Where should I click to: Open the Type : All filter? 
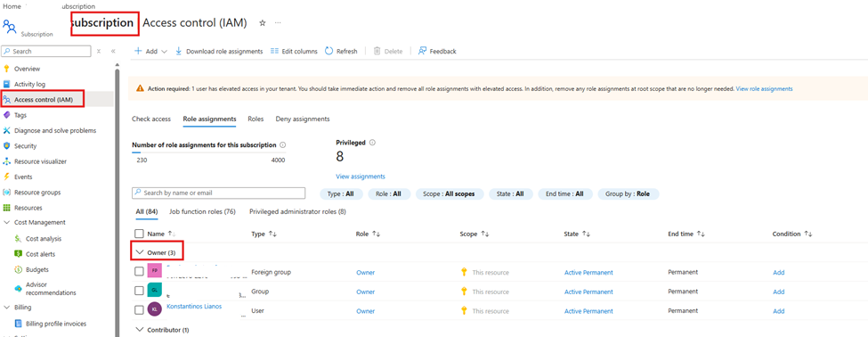[341, 194]
